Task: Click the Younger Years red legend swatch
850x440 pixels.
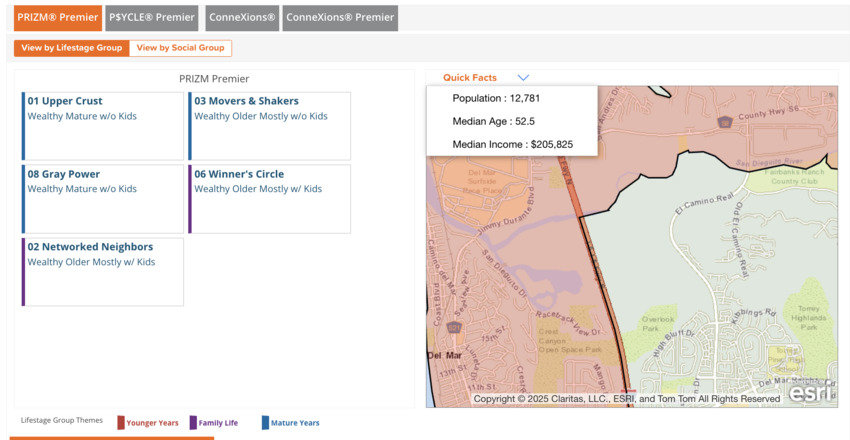Action: (x=121, y=423)
